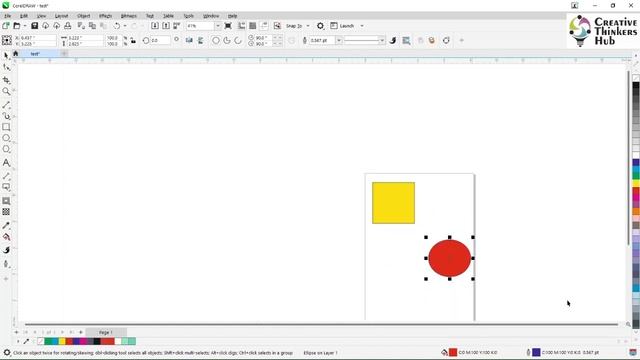The image size is (640, 360).
Task: Click the red ellipse on the page
Action: [449, 258]
